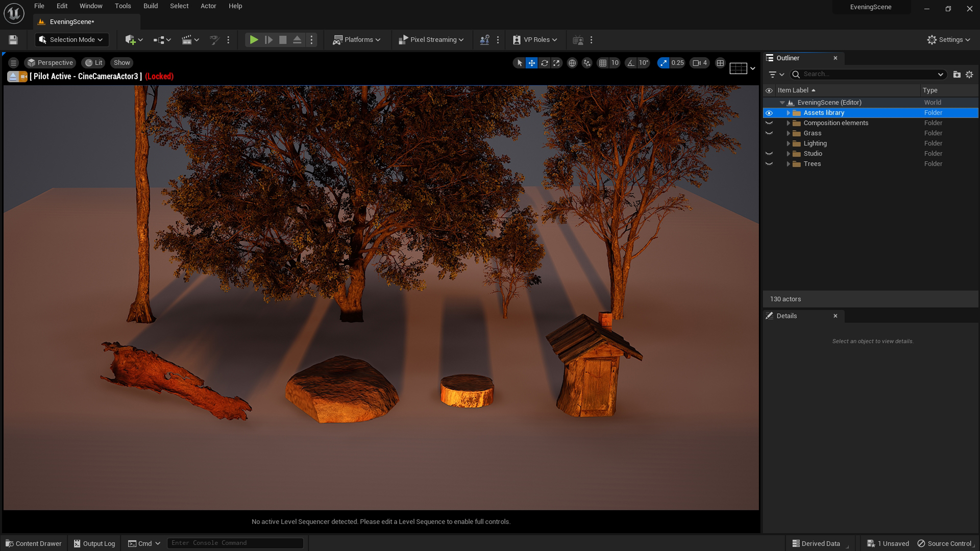This screenshot has height=551, width=980.
Task: Click the create new folder icon in Outliner
Action: pos(957,74)
